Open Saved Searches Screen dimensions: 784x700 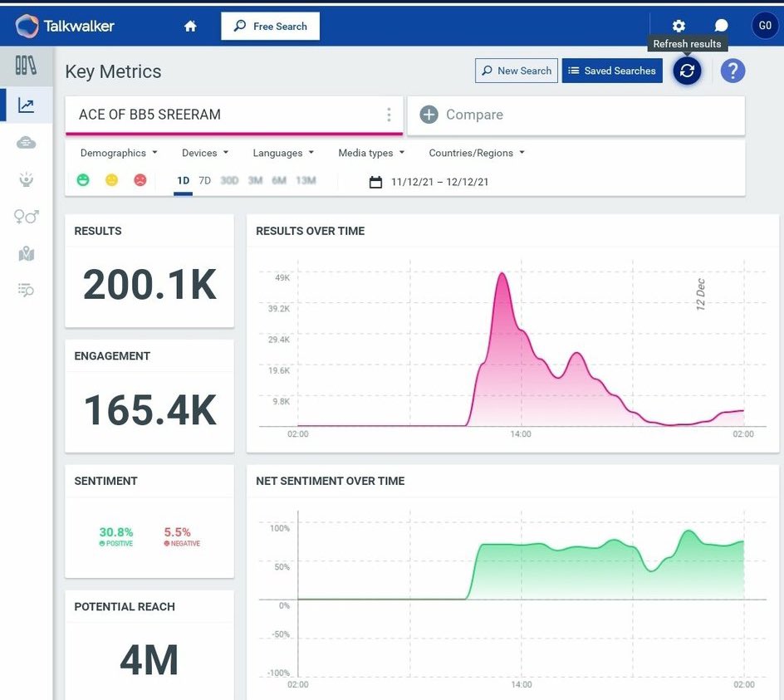pyautogui.click(x=612, y=71)
